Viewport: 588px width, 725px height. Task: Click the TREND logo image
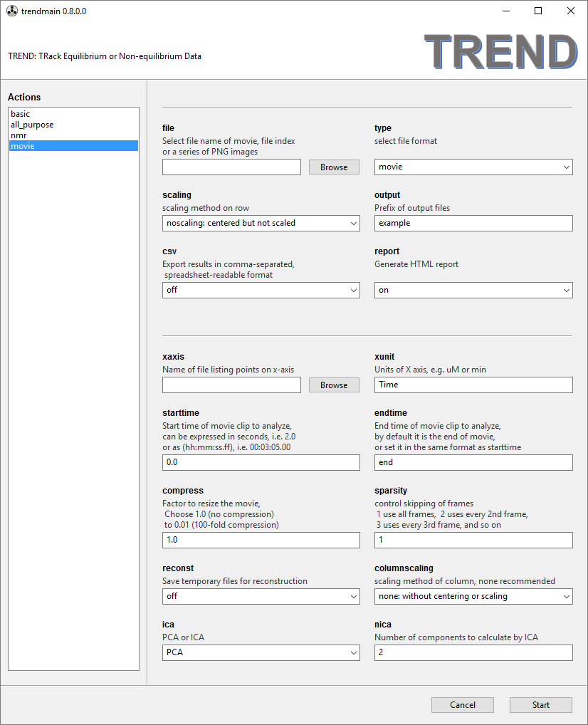coord(500,52)
